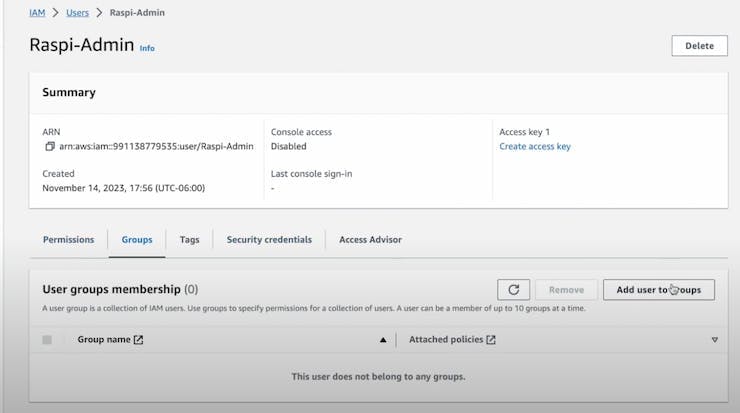The width and height of the screenshot is (740, 413).
Task: Toggle the select-all groups checkbox
Action: coord(47,340)
